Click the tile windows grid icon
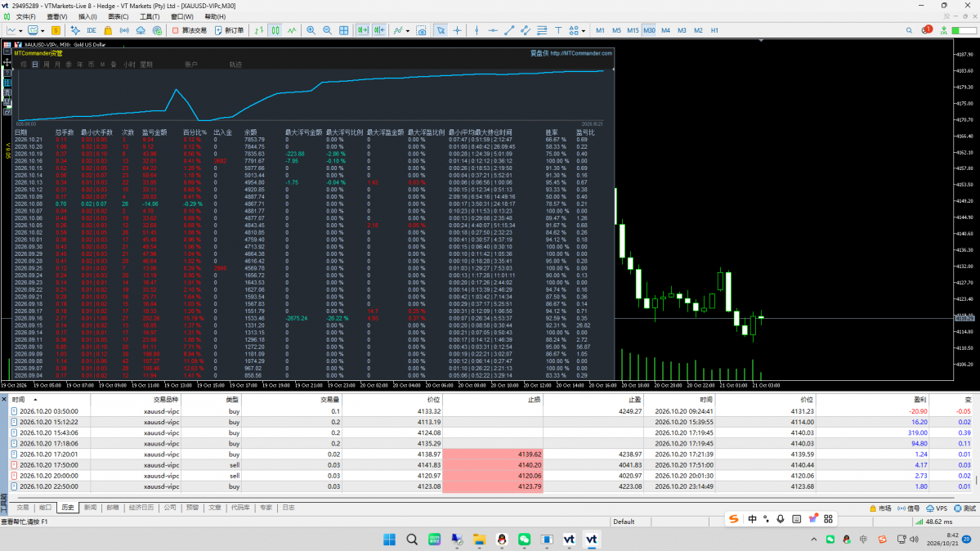Viewport: 980px width, 551px height. click(344, 30)
